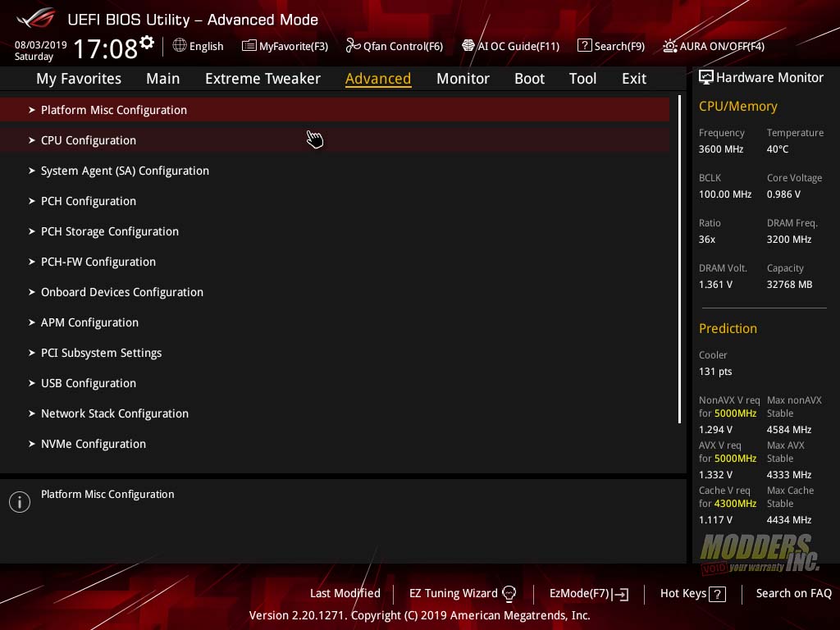Click the 4333 MHz max AVX value
The width and height of the screenshot is (840, 630).
point(788,475)
